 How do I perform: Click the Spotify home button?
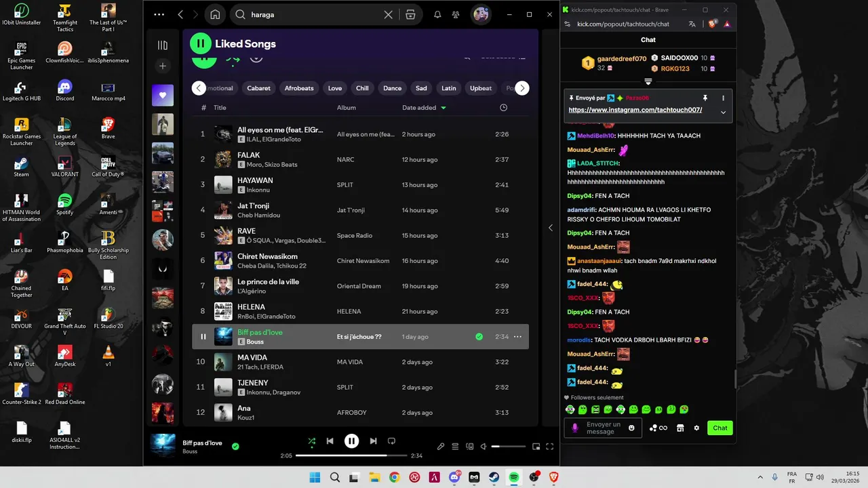[x=215, y=14]
